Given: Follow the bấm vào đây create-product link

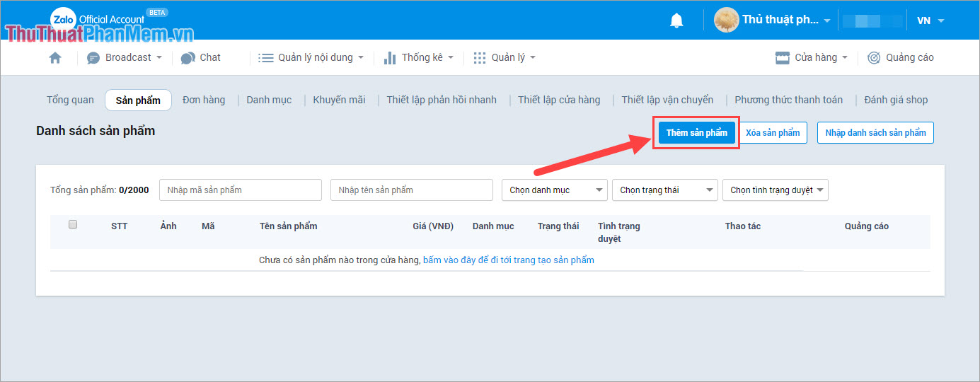Looking at the screenshot, I should [509, 260].
